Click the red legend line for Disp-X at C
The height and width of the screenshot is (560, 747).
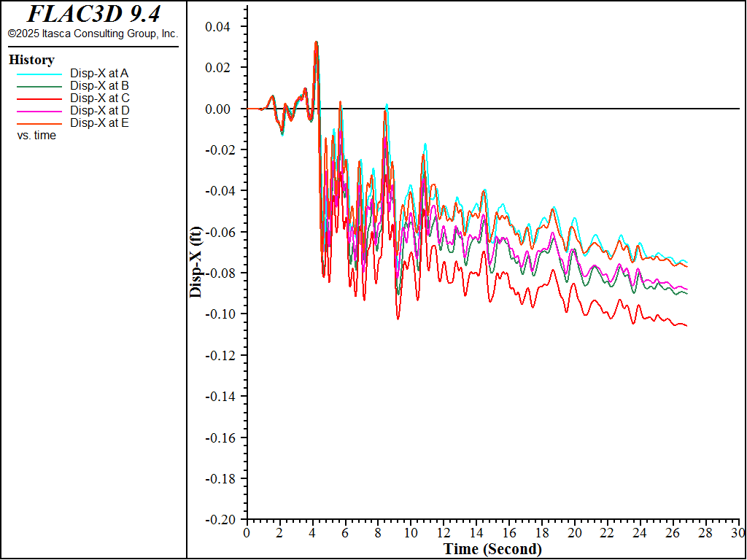40,98
